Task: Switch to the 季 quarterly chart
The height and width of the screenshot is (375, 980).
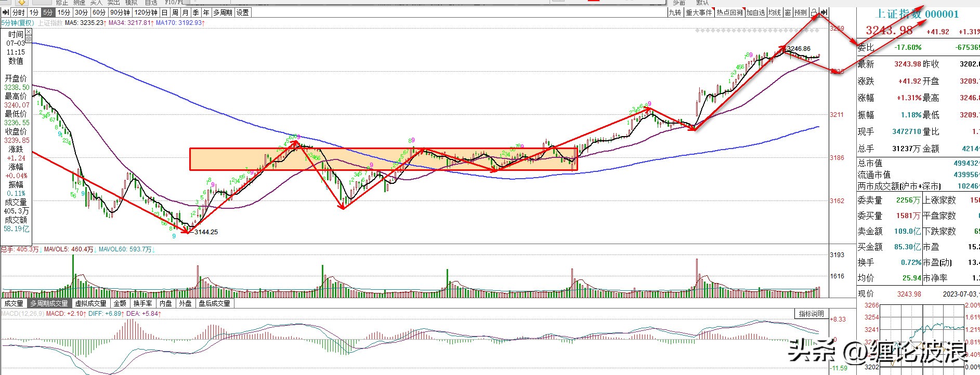Action: click(x=196, y=12)
